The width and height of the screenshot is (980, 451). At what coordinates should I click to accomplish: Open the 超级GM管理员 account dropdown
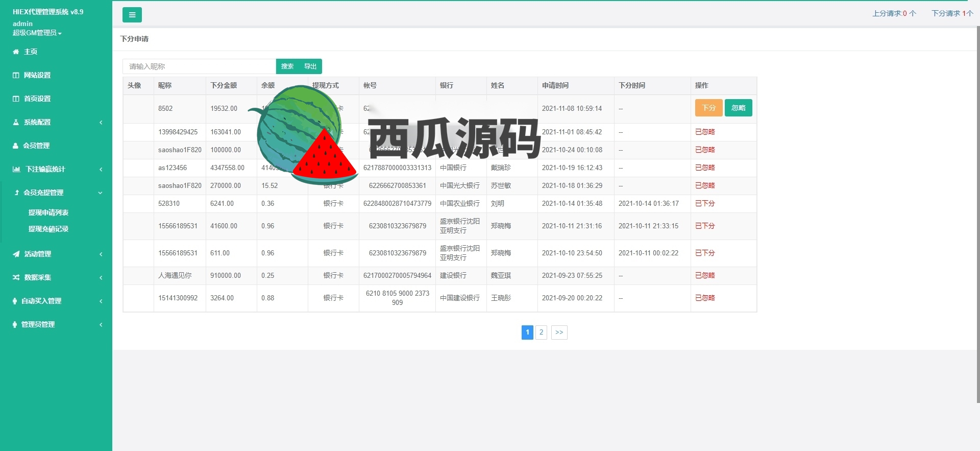tap(37, 33)
